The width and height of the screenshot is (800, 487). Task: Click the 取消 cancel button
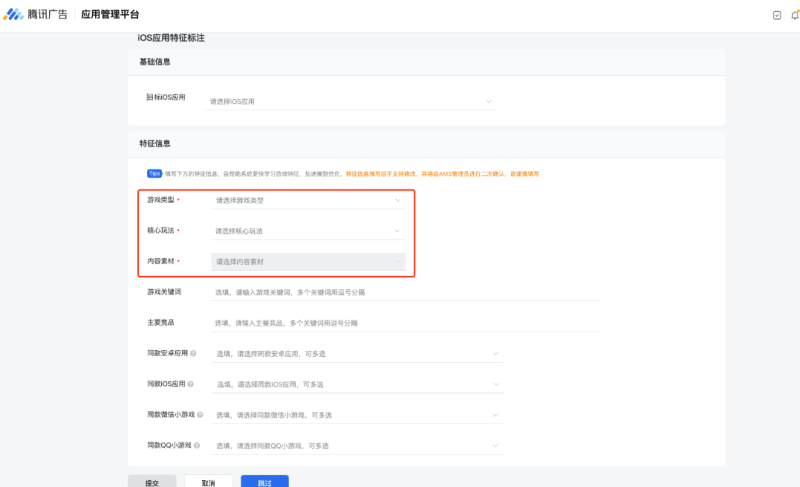click(208, 482)
